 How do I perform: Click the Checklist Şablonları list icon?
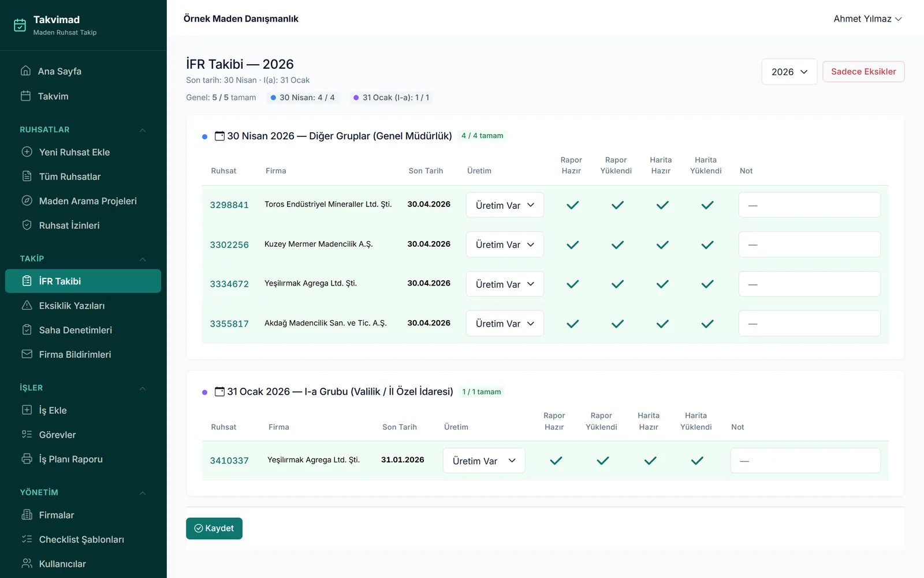coord(27,539)
